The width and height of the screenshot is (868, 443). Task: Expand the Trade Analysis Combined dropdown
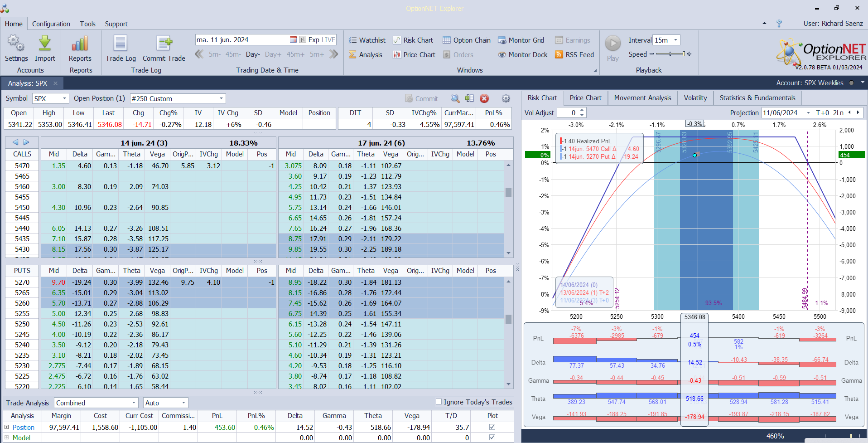(134, 403)
